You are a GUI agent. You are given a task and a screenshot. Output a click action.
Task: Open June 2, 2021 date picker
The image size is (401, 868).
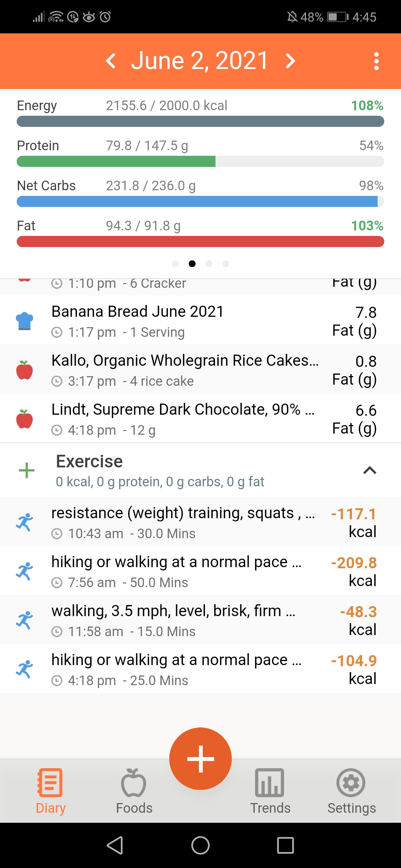click(x=200, y=60)
